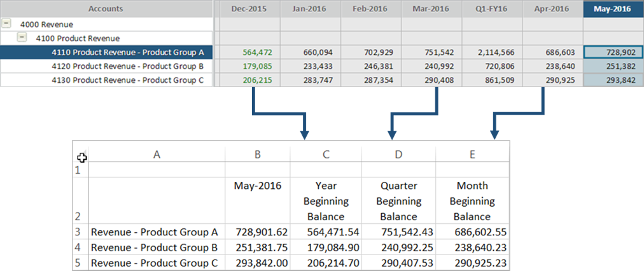Select the May-2016 cell 728,902
The image size is (644, 271).
[x=613, y=52]
